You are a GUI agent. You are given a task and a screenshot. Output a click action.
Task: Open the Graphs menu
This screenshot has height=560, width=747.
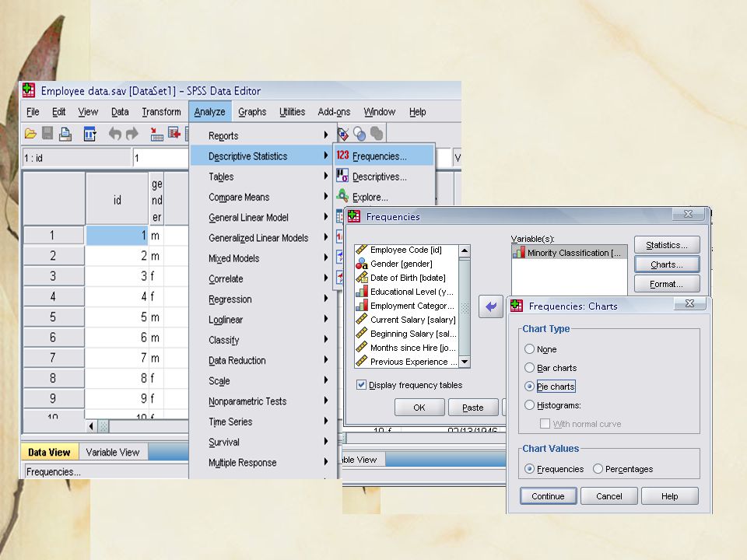point(252,111)
